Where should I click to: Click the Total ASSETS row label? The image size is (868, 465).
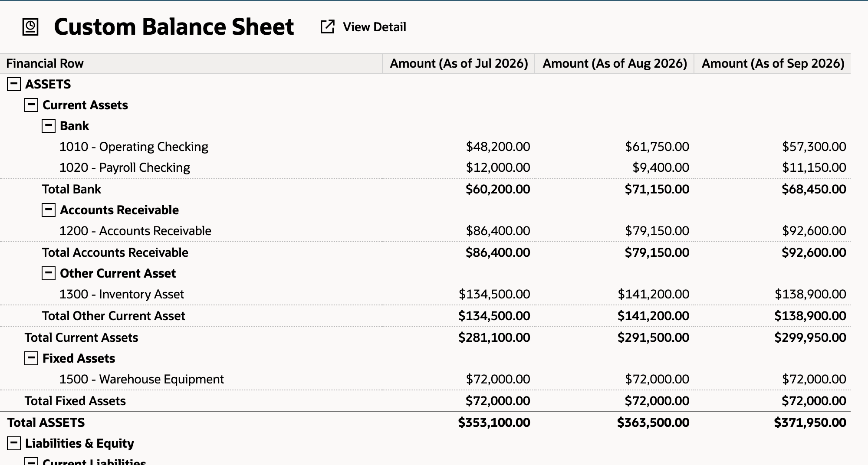pyautogui.click(x=46, y=422)
